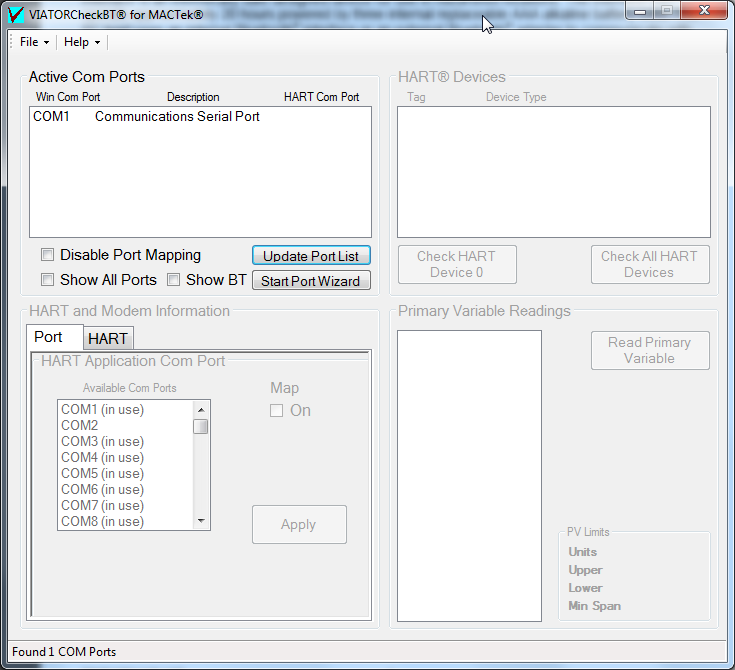Expand the File menu dropdown arrow

tap(46, 43)
